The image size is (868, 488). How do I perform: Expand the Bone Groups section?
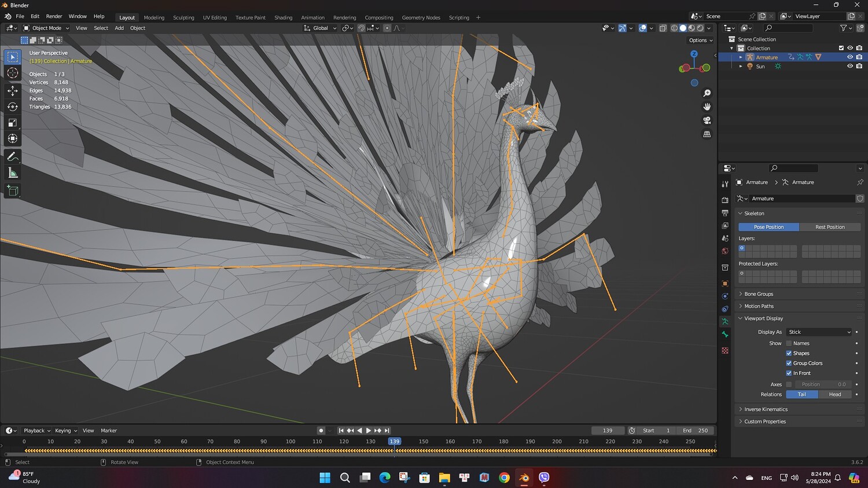pyautogui.click(x=758, y=294)
